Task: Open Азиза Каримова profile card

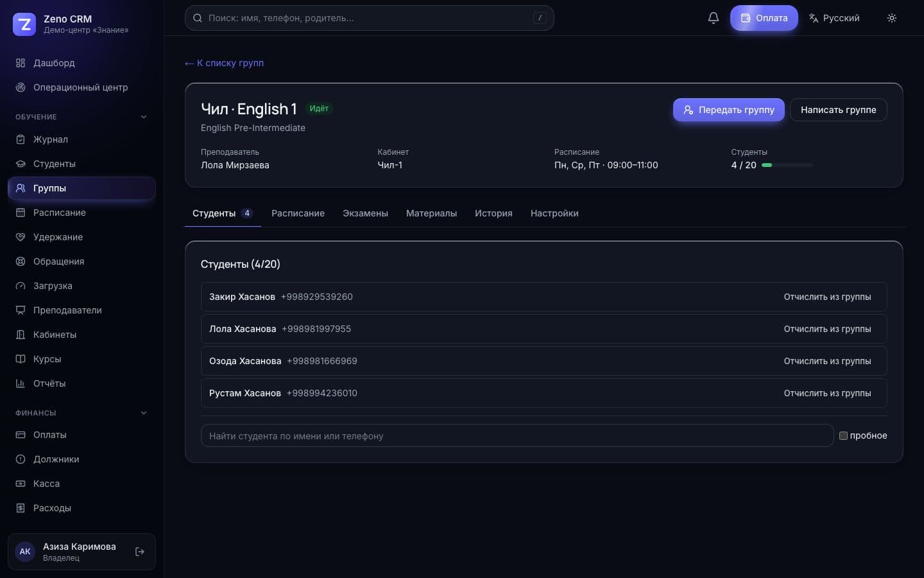Action: tap(81, 552)
